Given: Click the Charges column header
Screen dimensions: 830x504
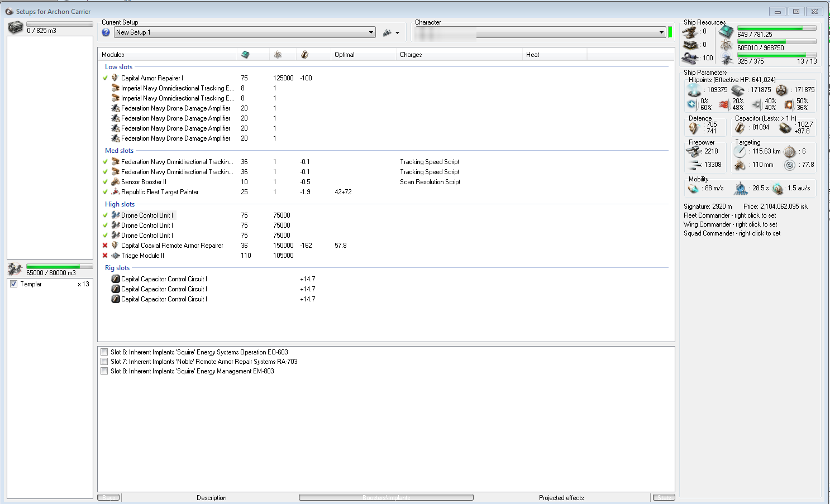Looking at the screenshot, I should [x=460, y=55].
